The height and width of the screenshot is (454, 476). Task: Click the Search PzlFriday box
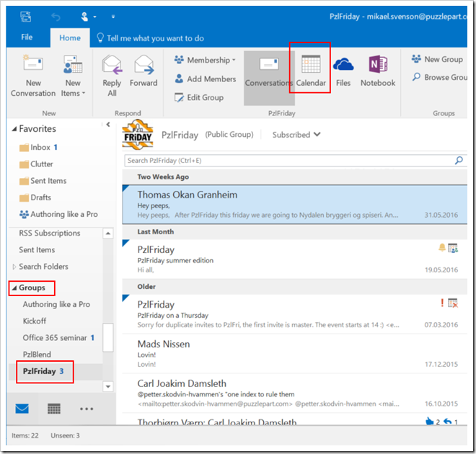tap(288, 161)
